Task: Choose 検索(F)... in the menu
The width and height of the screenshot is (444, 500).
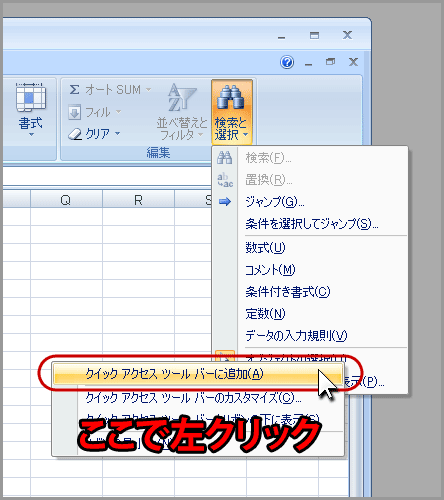Action: click(x=310, y=158)
